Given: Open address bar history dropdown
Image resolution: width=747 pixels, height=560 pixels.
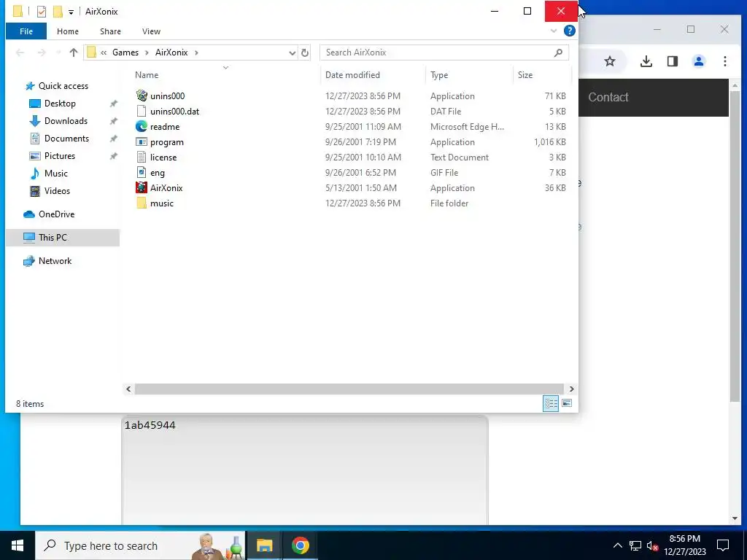Looking at the screenshot, I should (292, 52).
